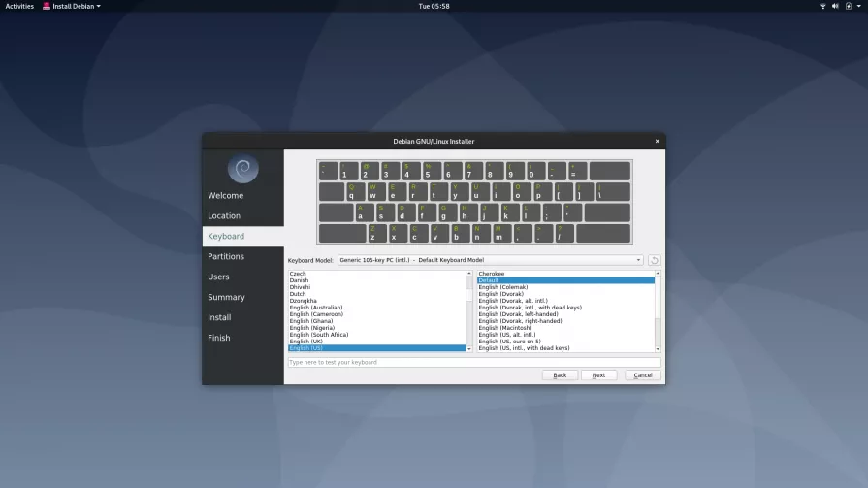Viewport: 868px width, 488px height.
Task: Open the network status icon in top bar
Action: (822, 6)
